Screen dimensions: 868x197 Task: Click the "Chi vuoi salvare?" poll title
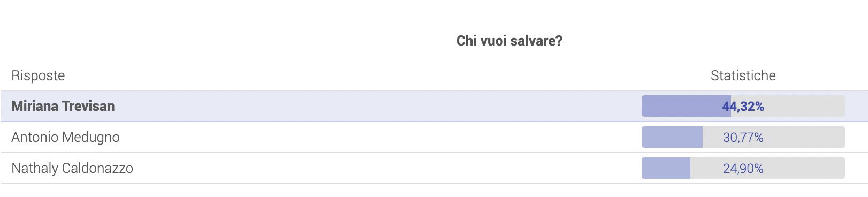click(509, 41)
